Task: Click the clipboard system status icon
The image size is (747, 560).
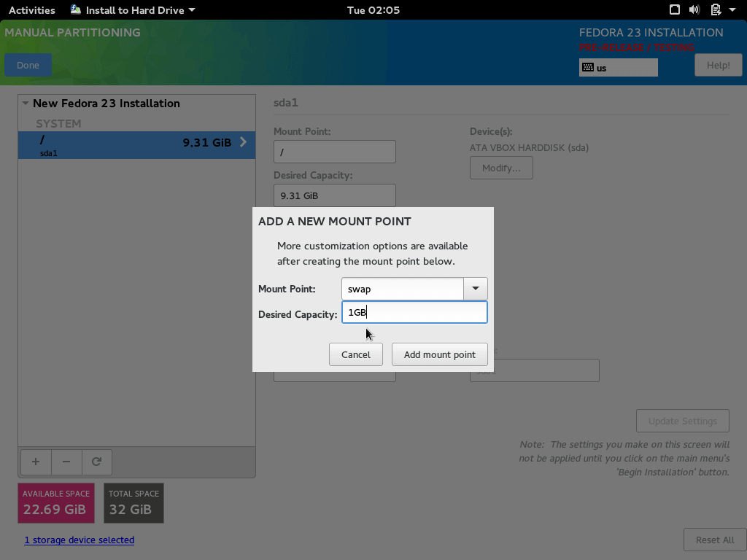Action: pos(716,9)
